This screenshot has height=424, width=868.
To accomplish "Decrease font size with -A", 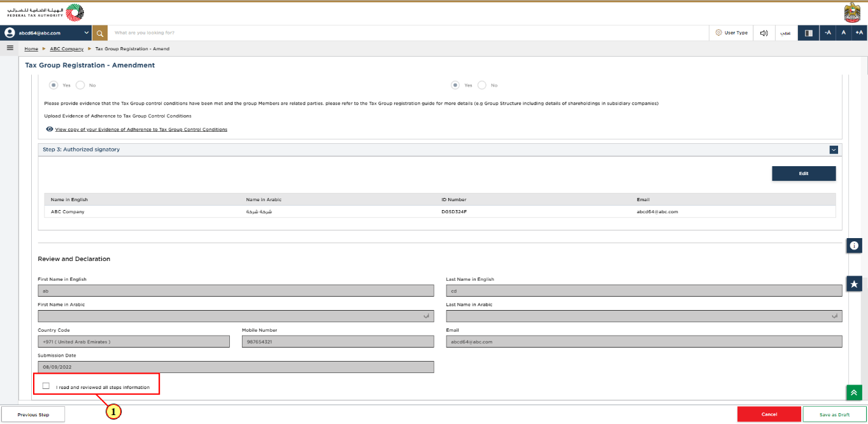I will click(827, 32).
